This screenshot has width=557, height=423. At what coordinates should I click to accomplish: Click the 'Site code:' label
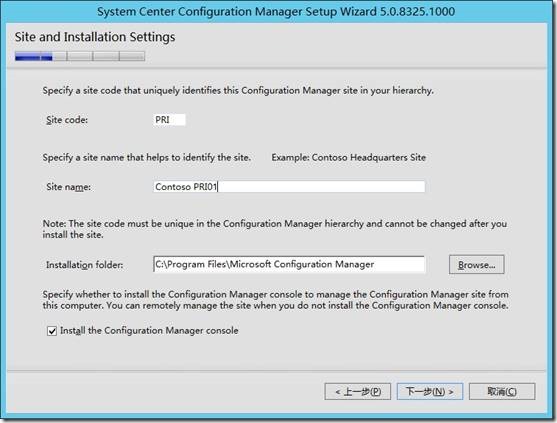point(67,120)
